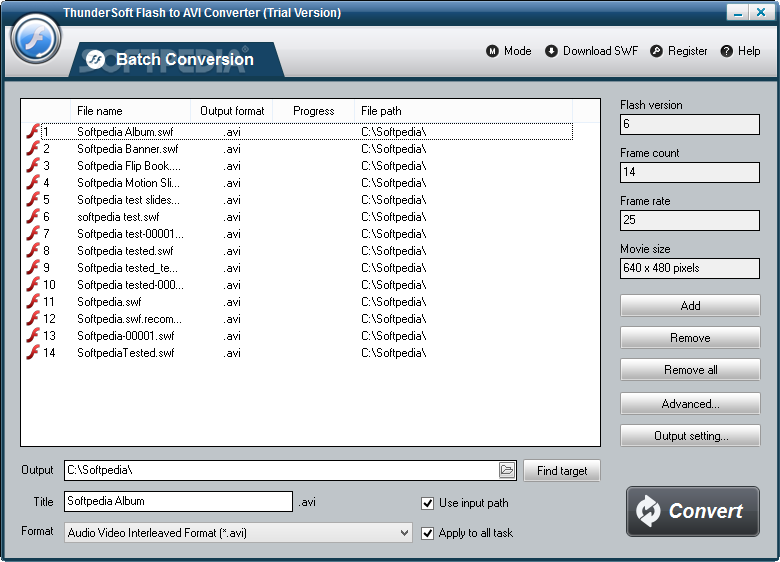Select the Softpedia.swf file

pyautogui.click(x=109, y=301)
